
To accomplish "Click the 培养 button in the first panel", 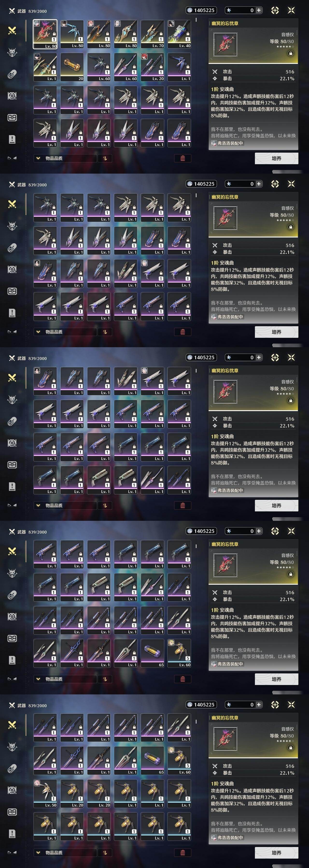I will coord(276,158).
